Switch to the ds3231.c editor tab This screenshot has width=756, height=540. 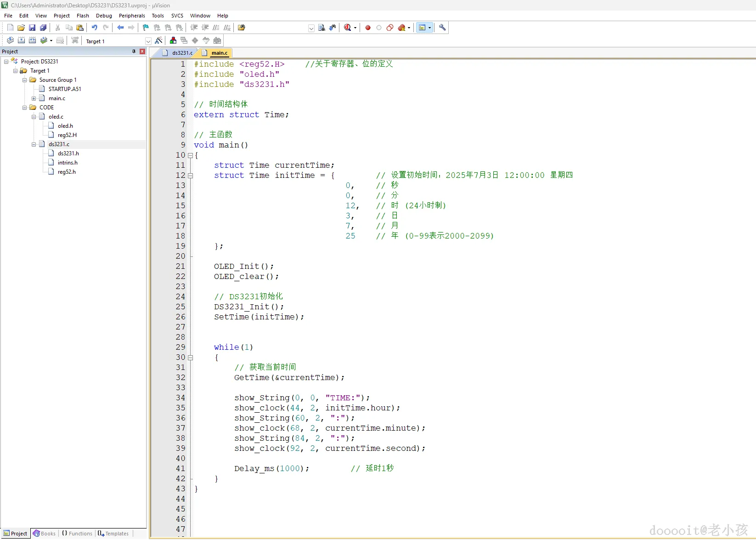point(182,53)
